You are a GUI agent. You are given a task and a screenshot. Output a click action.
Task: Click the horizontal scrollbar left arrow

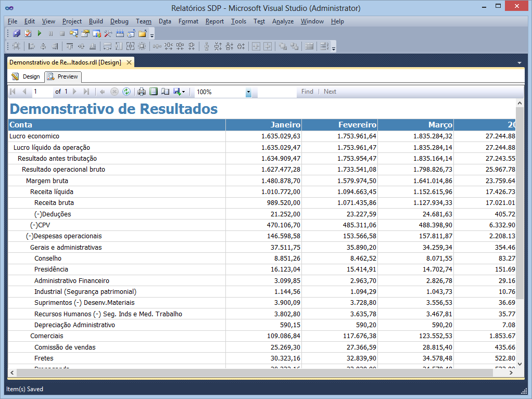(12, 372)
